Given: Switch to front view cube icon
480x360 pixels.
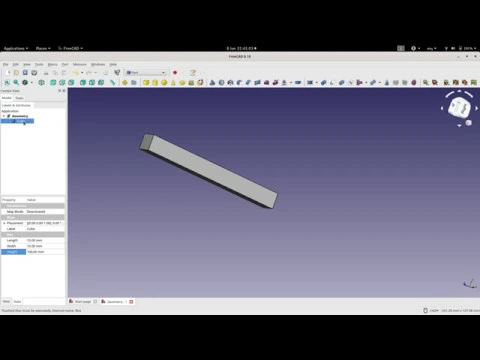Looking at the screenshot, I should click(x=53, y=82).
